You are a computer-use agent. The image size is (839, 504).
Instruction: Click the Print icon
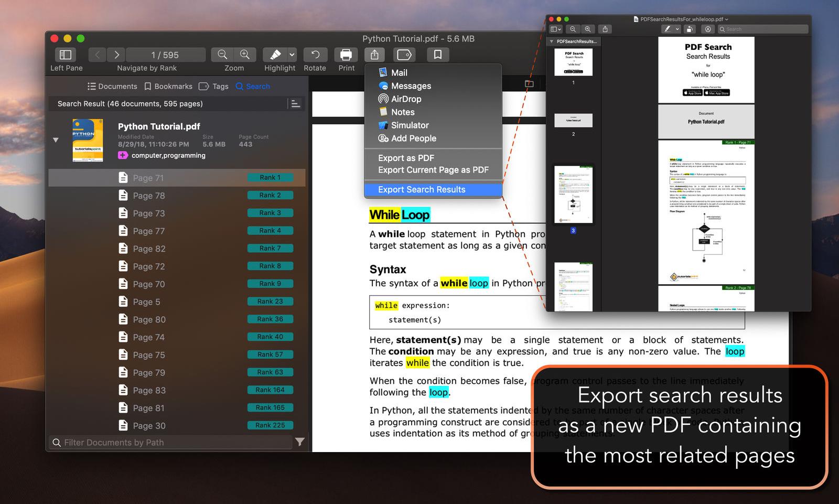pyautogui.click(x=346, y=55)
